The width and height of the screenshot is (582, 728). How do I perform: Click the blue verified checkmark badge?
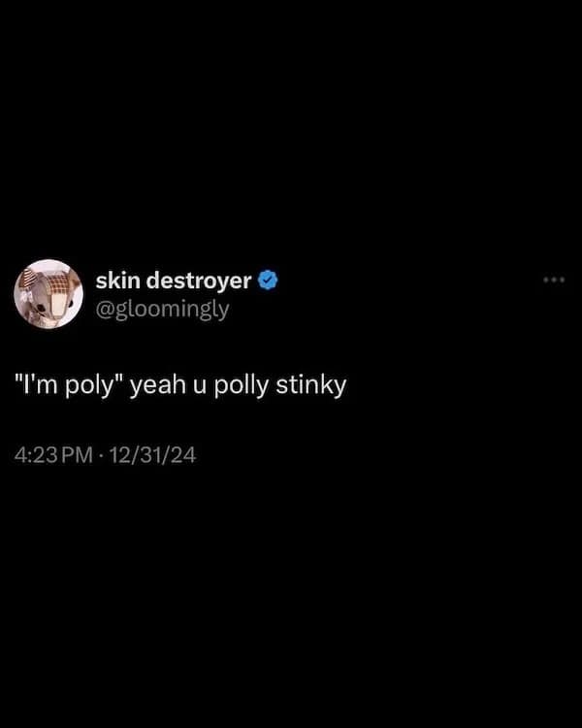[x=268, y=281]
